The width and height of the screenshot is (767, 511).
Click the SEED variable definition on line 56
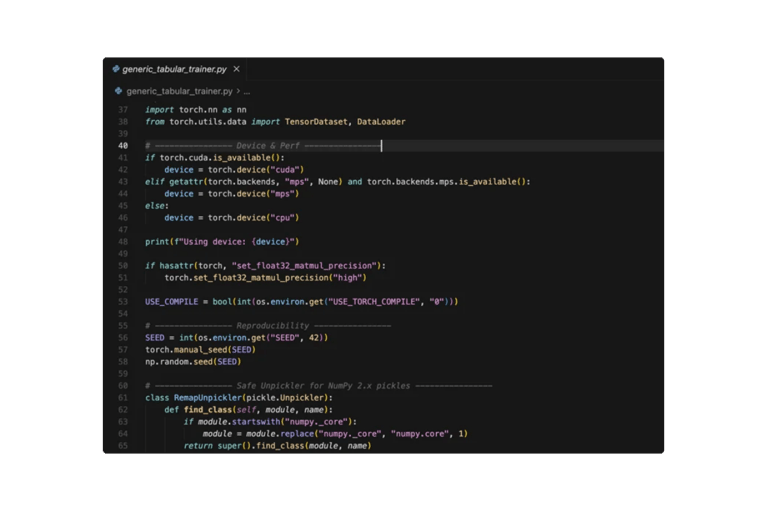coord(155,338)
